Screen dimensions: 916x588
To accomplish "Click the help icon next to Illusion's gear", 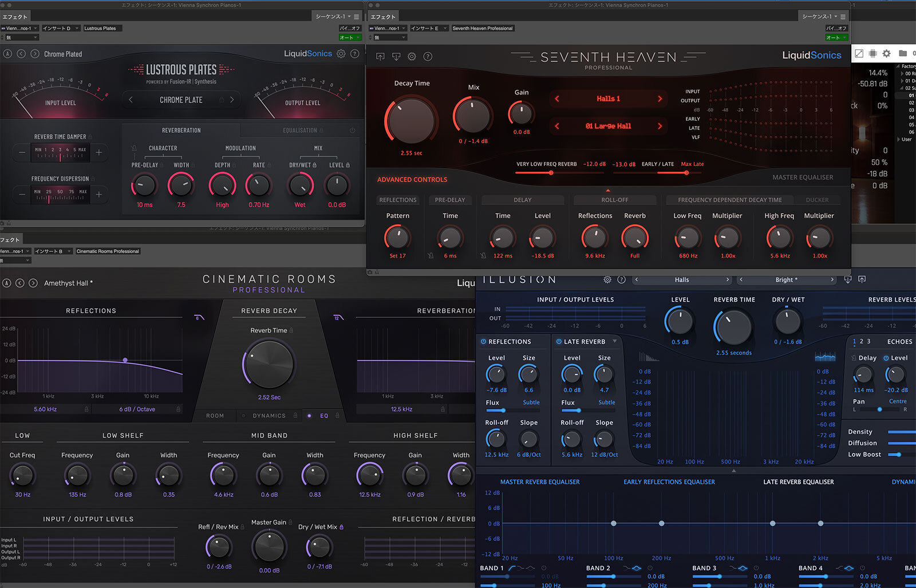I will pos(622,279).
